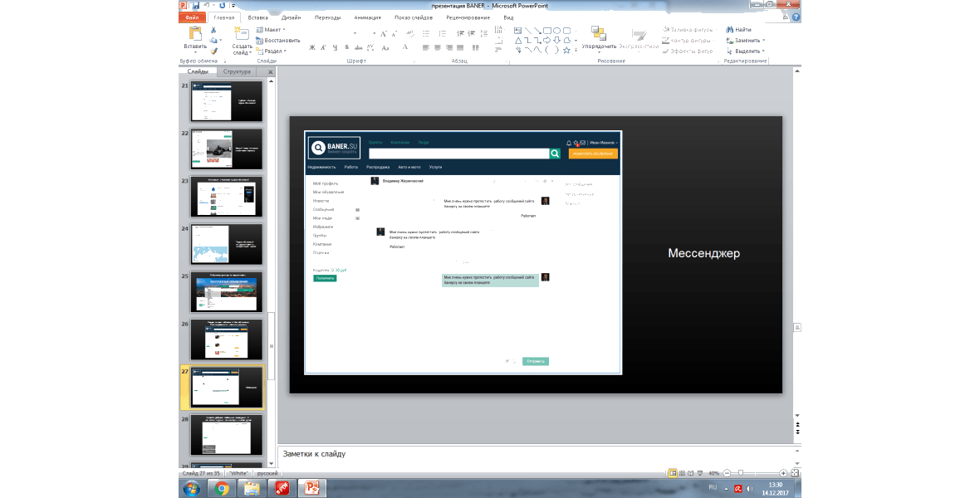Toggle numbered list in the paragraph group
This screenshot has height=498, width=980.
point(443,34)
